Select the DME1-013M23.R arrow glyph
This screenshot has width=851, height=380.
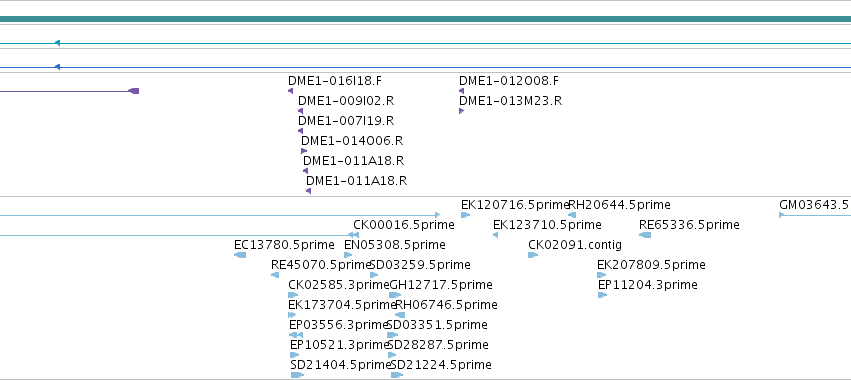point(461,111)
